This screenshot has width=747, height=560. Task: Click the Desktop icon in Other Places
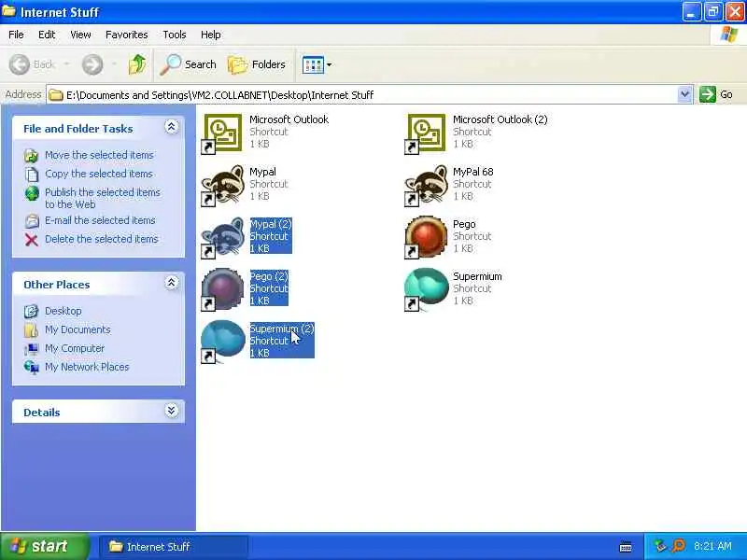pyautogui.click(x=32, y=312)
